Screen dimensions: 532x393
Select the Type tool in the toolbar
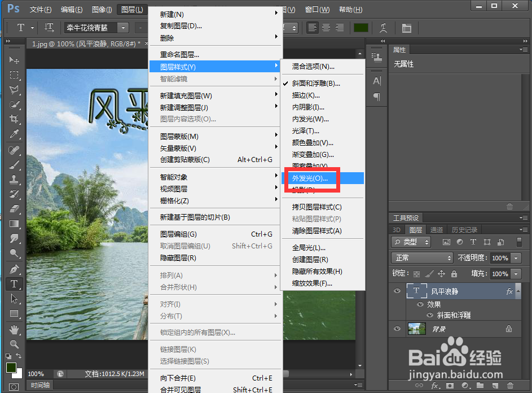coord(12,284)
